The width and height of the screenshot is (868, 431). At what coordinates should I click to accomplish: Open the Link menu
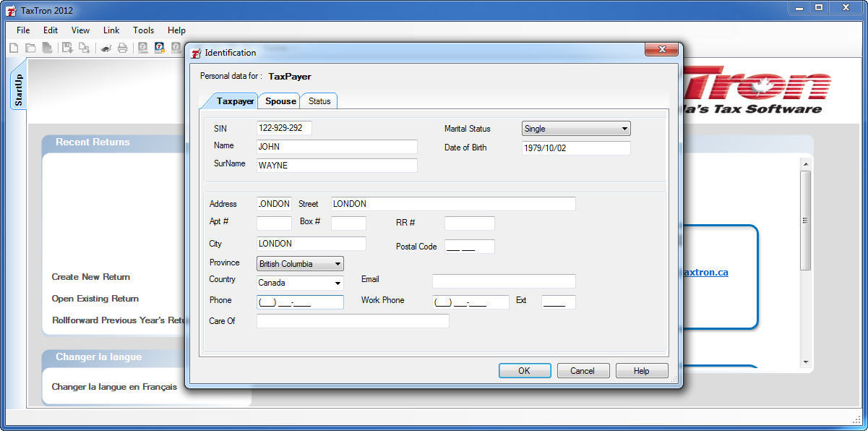(x=111, y=30)
